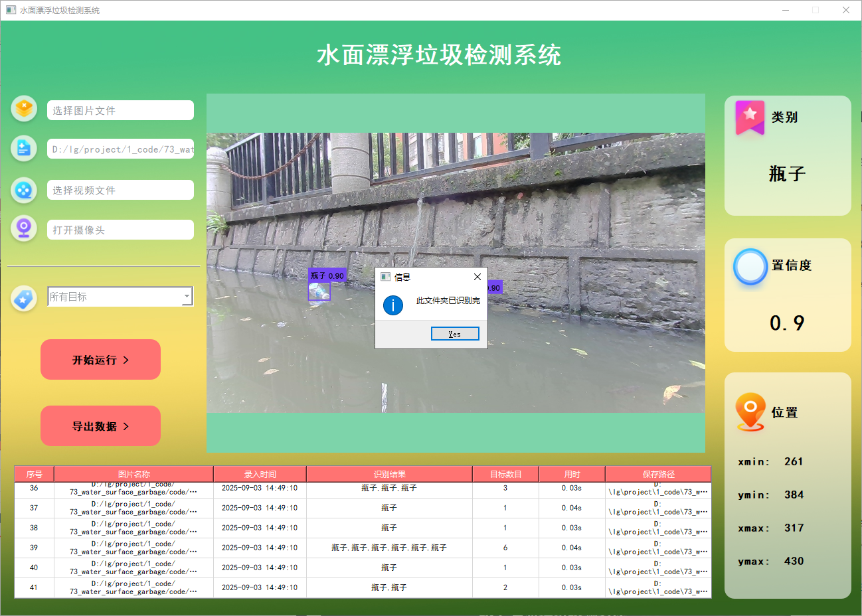Click the folder selection icon
Screen dimensions: 862x616
tap(24, 148)
